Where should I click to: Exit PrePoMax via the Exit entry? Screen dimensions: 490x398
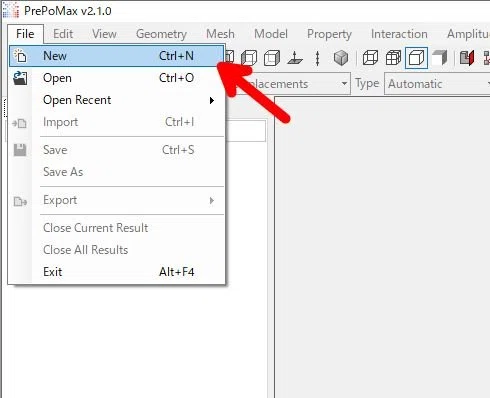pyautogui.click(x=116, y=272)
